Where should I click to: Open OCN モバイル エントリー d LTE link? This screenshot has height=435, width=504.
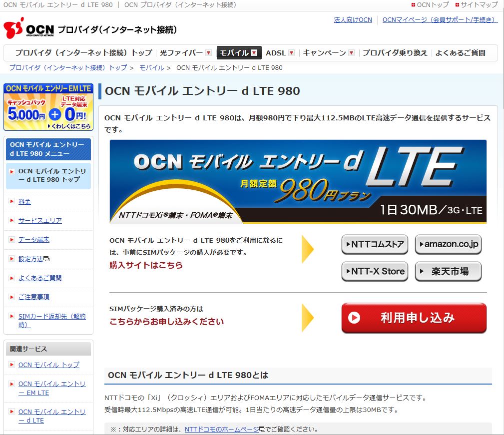coord(52,416)
